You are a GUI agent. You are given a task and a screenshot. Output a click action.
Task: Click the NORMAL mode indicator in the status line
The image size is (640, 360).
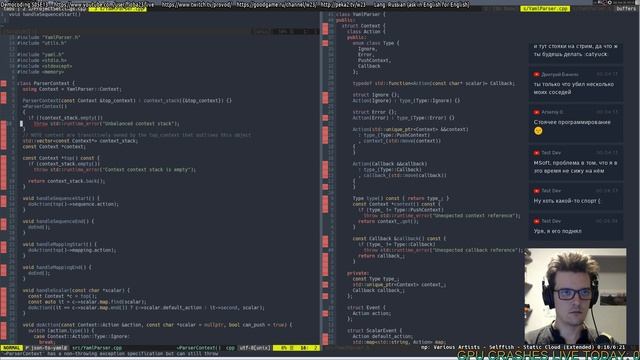click(11, 348)
